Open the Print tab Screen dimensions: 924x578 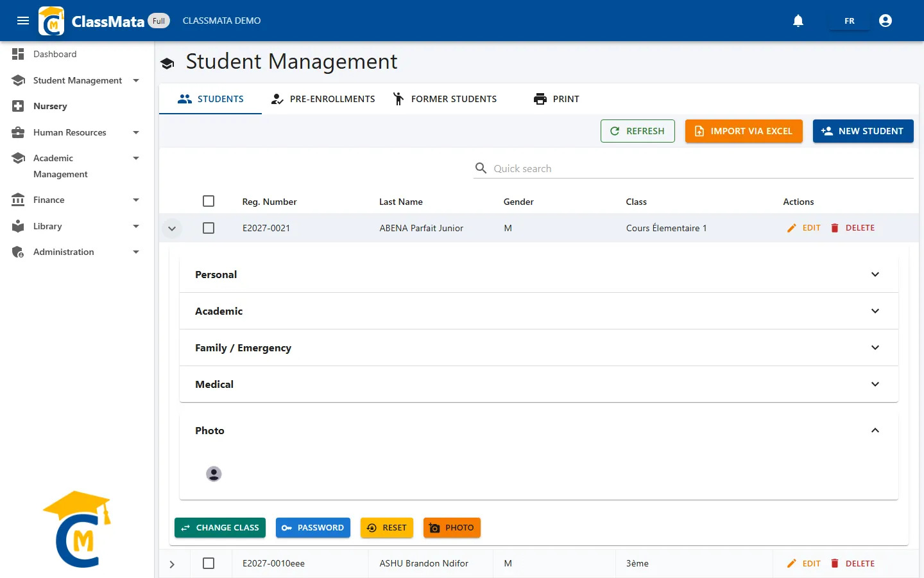[556, 99]
